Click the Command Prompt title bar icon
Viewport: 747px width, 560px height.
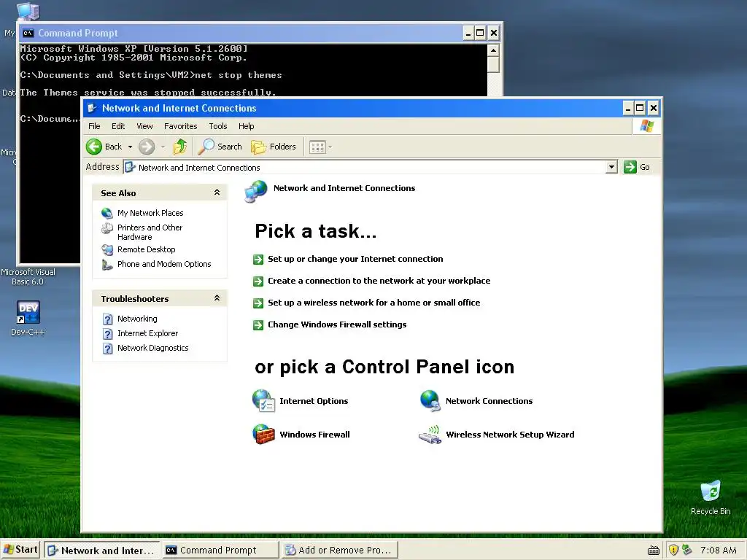(28, 33)
